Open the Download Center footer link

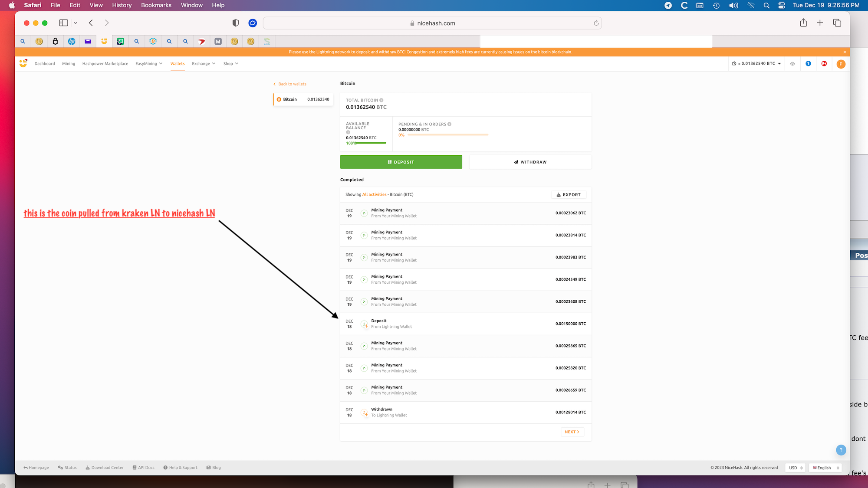[x=105, y=468]
